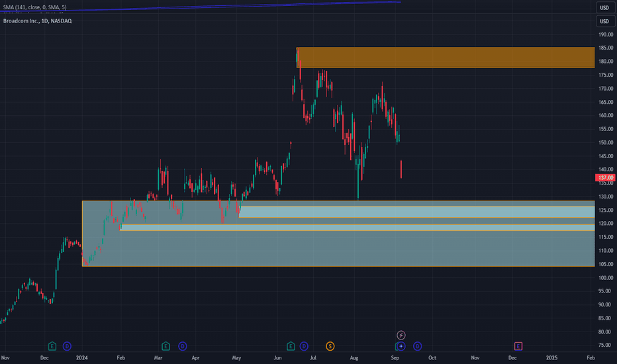Image resolution: width=617 pixels, height=364 pixels.
Task: Open the earnings E marker near December 2023
Action: [x=52, y=346]
